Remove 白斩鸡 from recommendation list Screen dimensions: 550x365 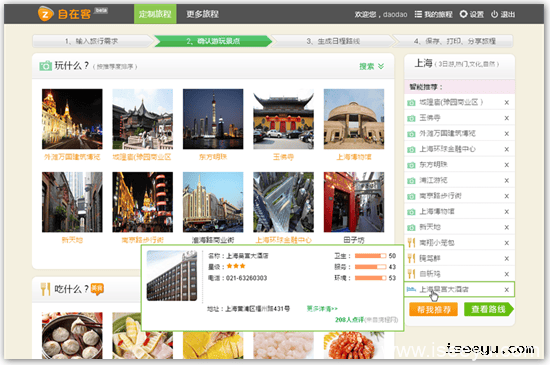pos(507,274)
